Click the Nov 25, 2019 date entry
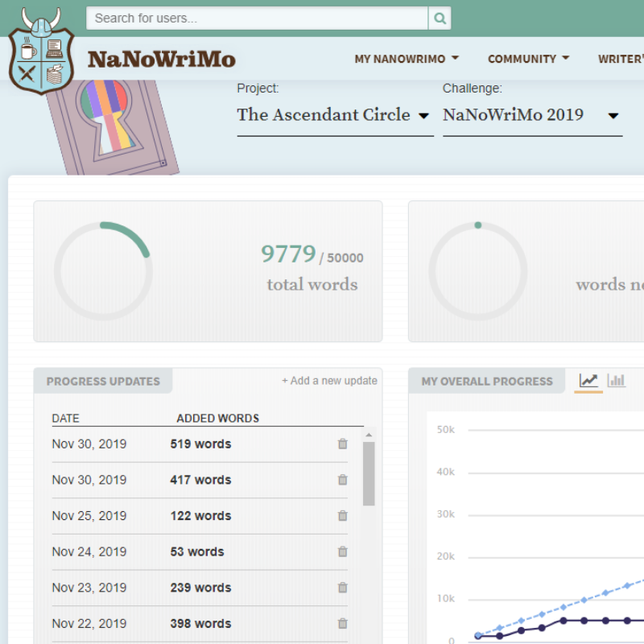644x644 pixels. click(89, 516)
